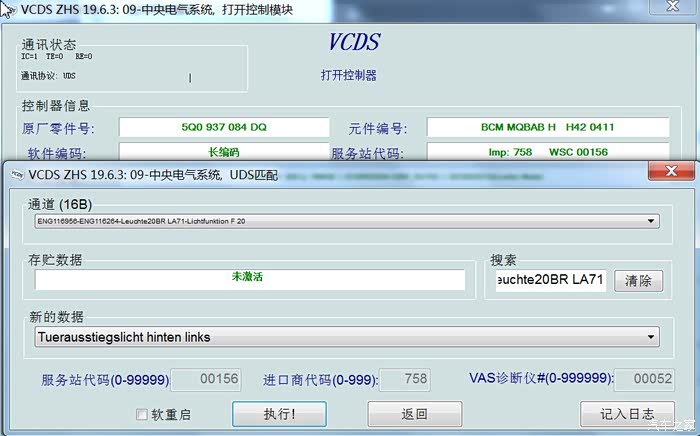The image size is (700, 436).
Task: Expand the 新的数据 dropdown arrow
Action: pos(651,337)
